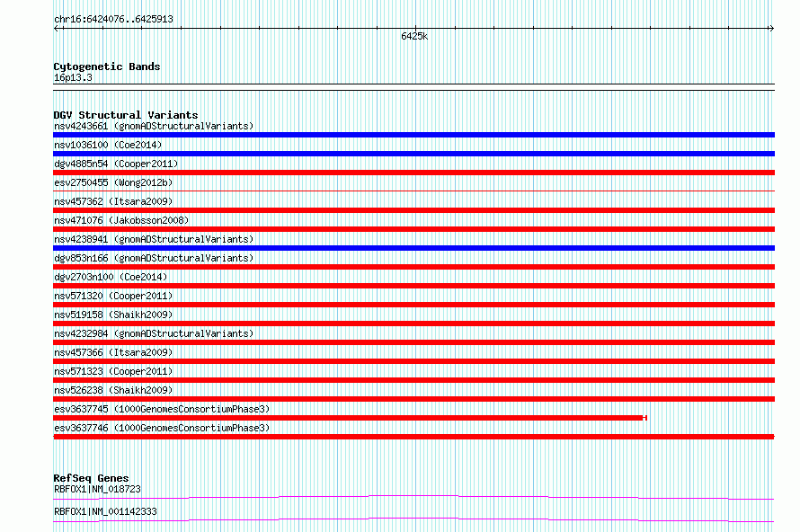Open variant nsv571320 (Cooper2011) label
Image resolution: width=800 pixels, height=532 pixels.
coord(113,296)
